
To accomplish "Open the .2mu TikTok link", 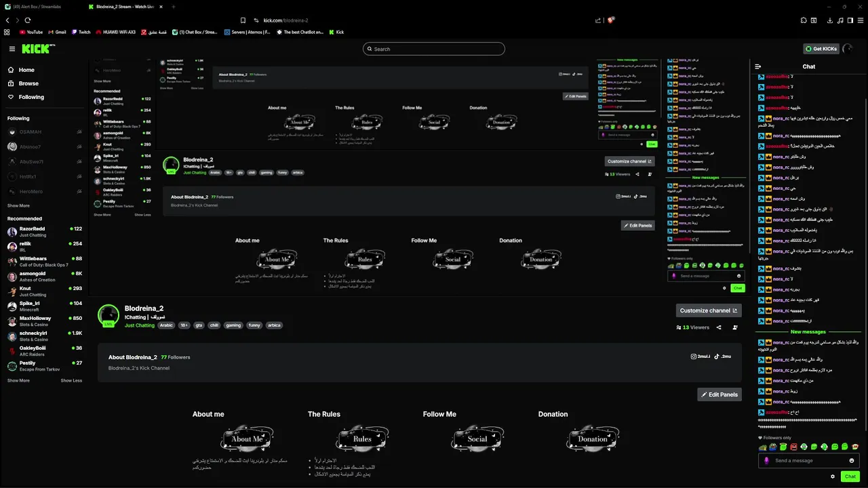I will [723, 357].
